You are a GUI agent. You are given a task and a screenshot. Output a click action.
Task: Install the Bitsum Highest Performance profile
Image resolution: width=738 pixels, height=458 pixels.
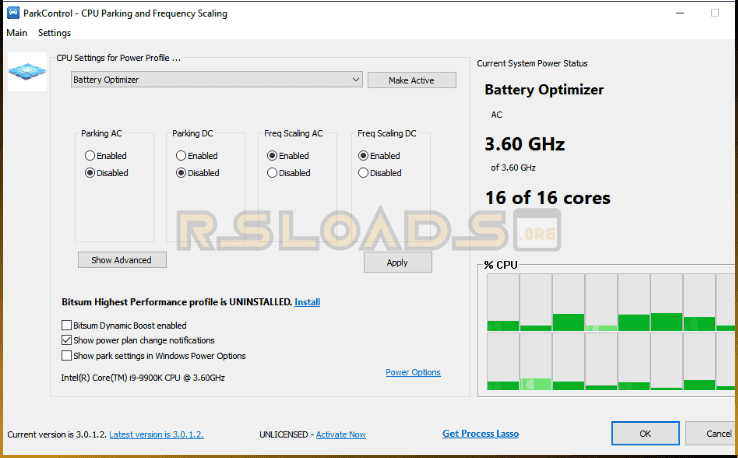(307, 302)
